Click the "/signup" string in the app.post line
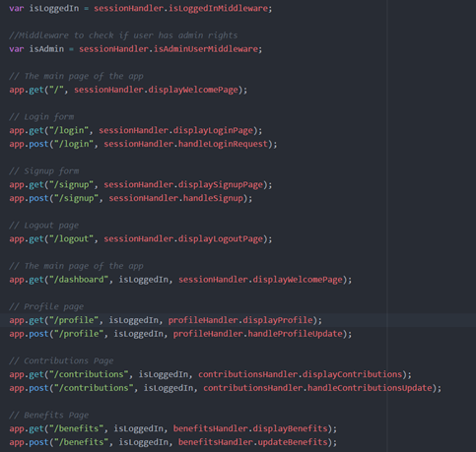Image resolution: width=476 pixels, height=452 pixels. tap(76, 198)
